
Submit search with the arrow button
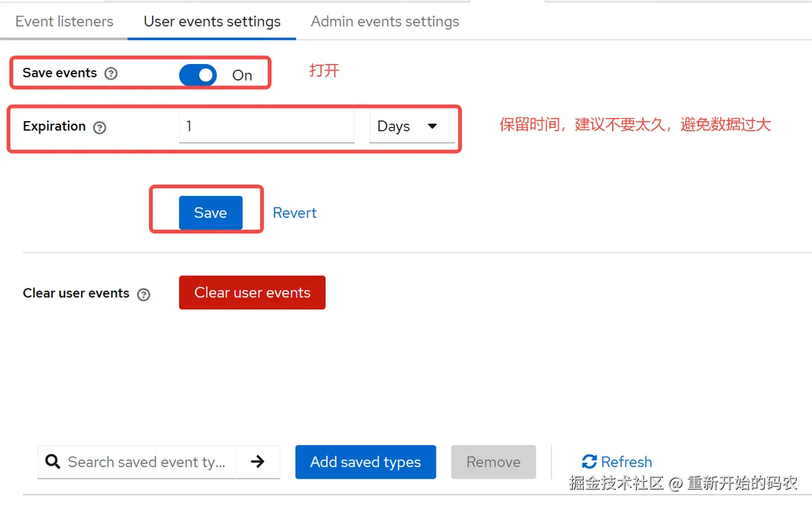coord(258,462)
